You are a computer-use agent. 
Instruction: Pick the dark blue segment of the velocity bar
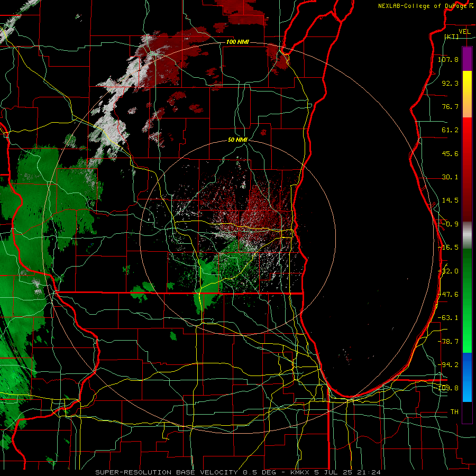tap(467, 364)
